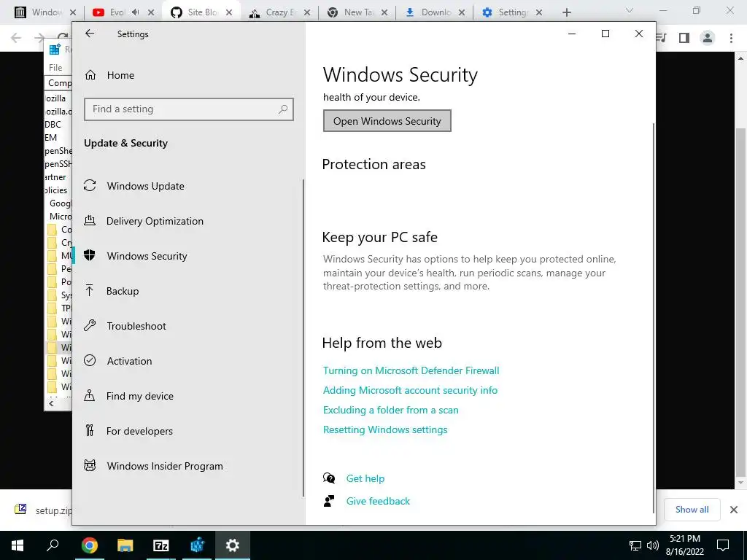Click the Settings content scrollbar
The height and width of the screenshot is (560, 747).
(653, 318)
